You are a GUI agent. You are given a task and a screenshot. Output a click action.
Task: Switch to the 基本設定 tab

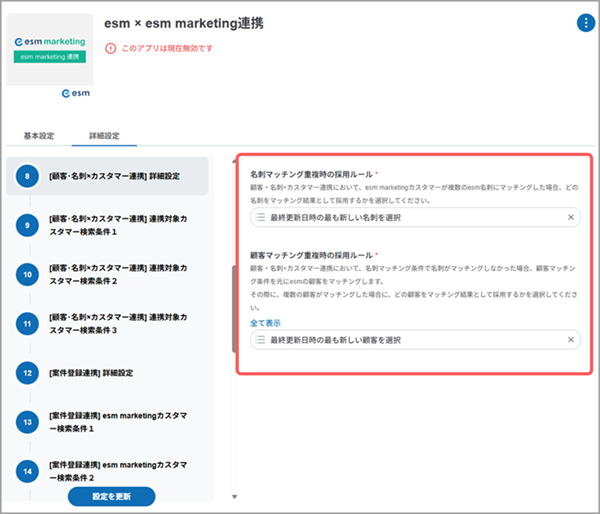click(x=38, y=135)
